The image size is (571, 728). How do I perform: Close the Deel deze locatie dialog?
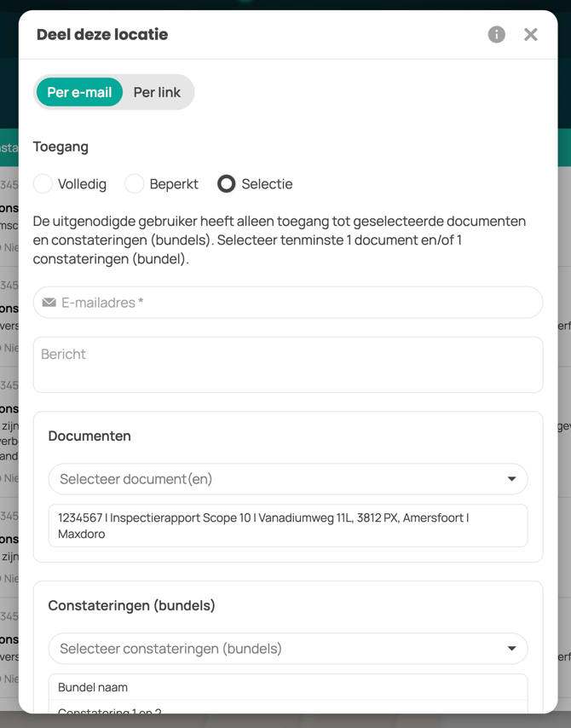(531, 34)
